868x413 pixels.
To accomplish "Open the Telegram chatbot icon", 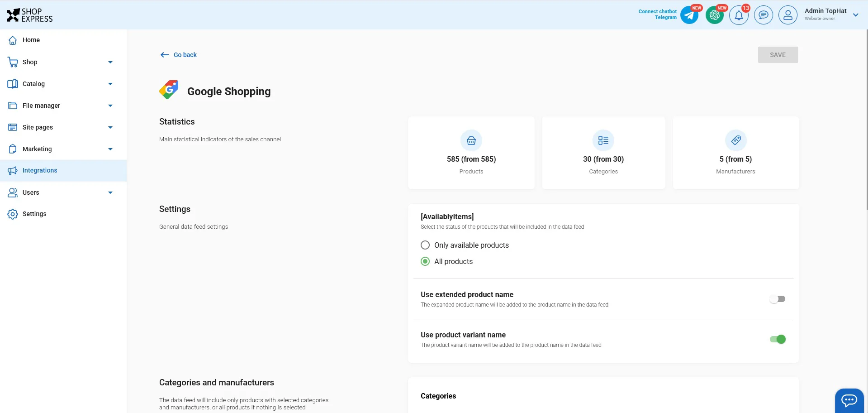I will tap(689, 15).
